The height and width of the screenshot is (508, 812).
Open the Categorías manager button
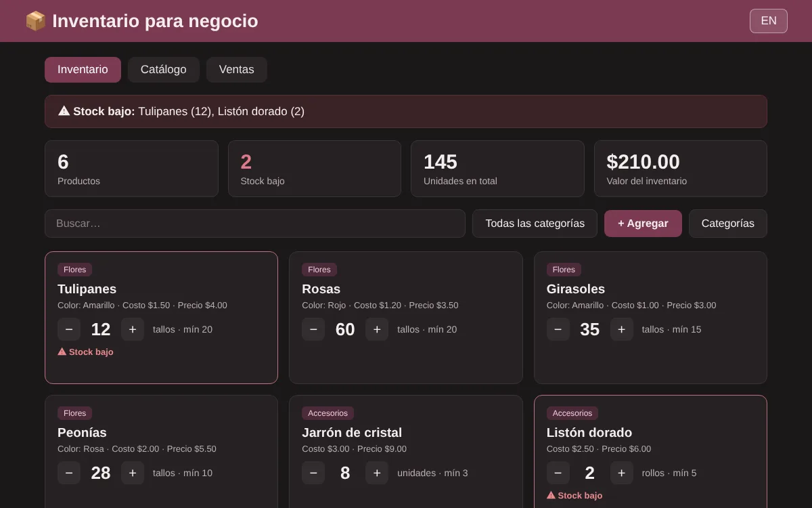(x=728, y=224)
